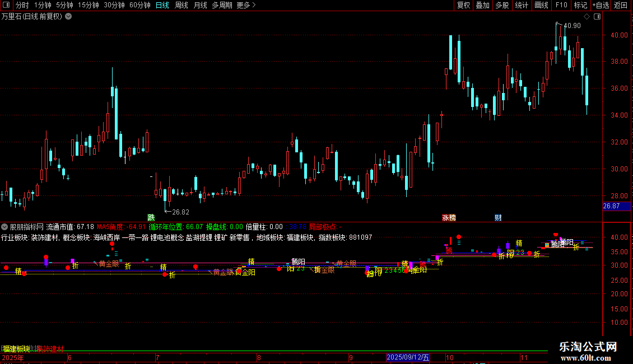The height and width of the screenshot is (364, 633).
Task: Switch to the 周线 weekly period
Action: [181, 5]
